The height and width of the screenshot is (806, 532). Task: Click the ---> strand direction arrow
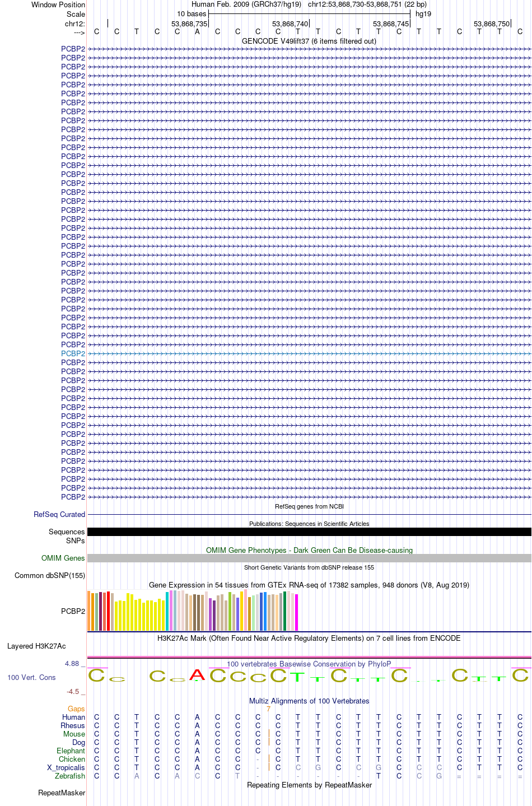pos(79,32)
